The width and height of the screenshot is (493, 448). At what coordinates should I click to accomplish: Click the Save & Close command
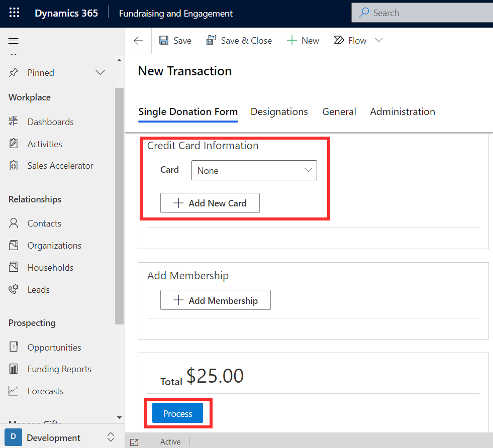coord(239,41)
